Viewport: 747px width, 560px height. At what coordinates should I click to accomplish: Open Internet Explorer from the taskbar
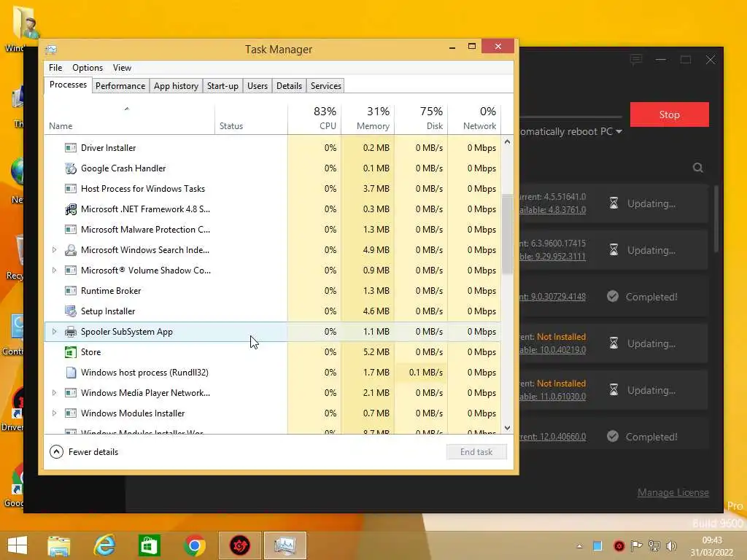[104, 545]
